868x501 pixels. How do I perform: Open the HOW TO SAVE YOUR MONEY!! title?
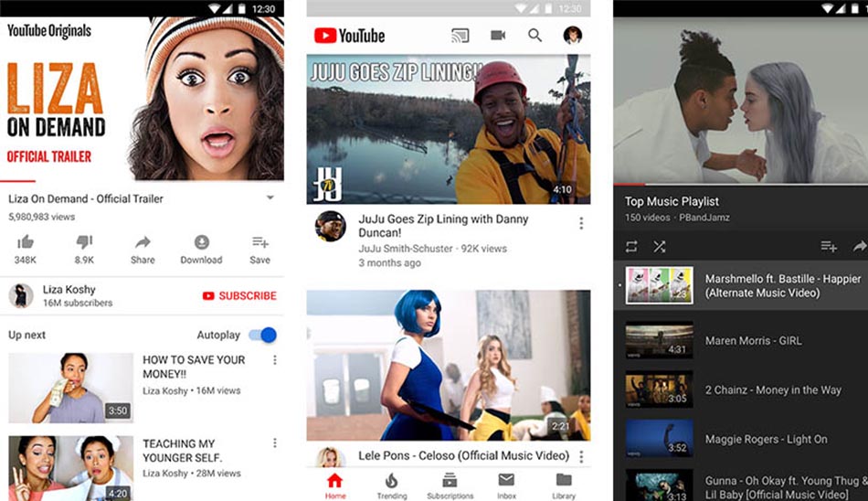(x=194, y=367)
